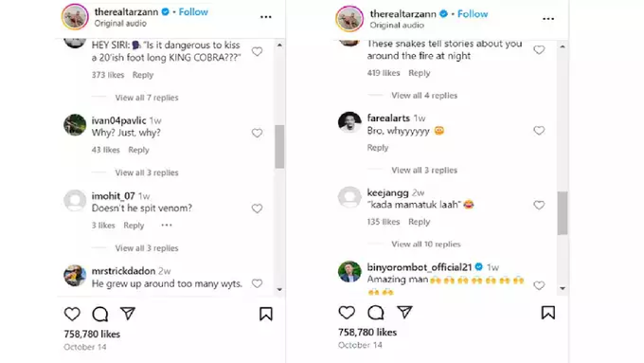Like imohit_07's comment

[257, 209]
